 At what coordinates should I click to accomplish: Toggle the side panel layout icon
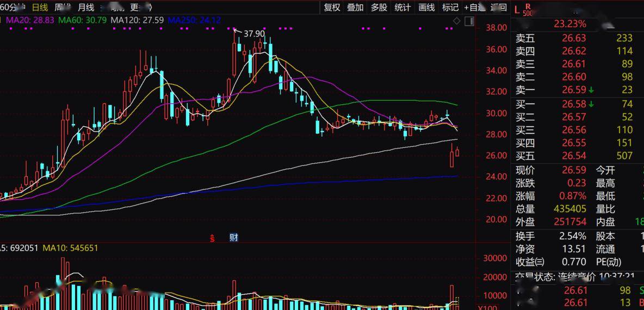tap(469, 21)
